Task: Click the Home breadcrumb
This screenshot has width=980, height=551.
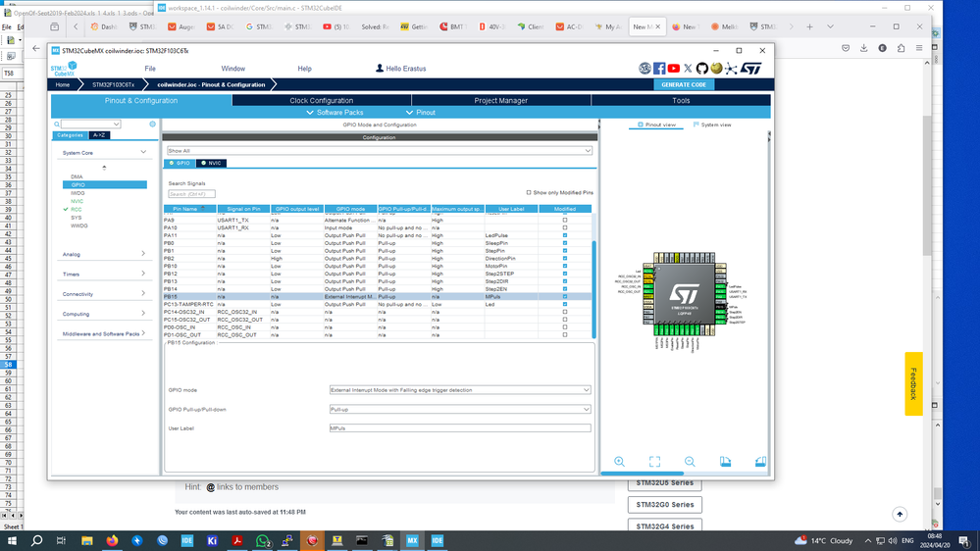Action: [x=63, y=85]
